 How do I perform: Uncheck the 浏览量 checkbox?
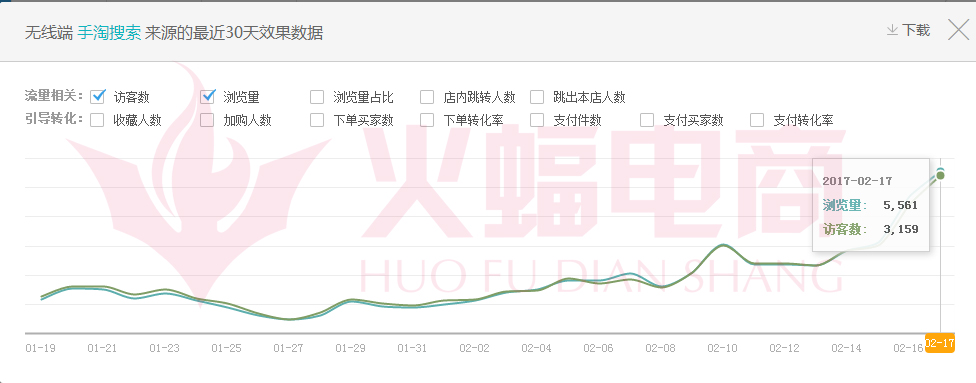(207, 97)
